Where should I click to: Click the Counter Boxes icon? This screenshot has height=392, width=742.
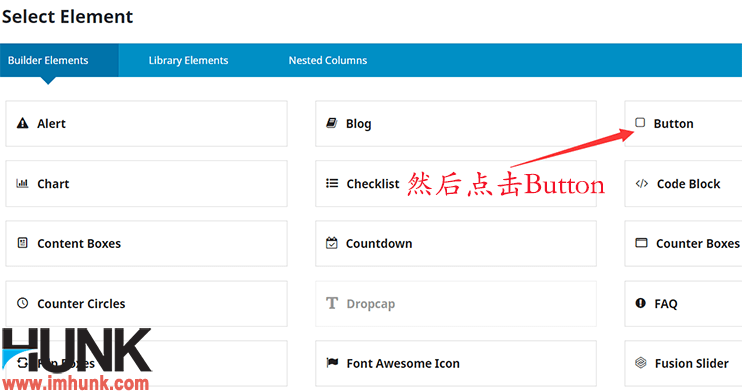641,243
